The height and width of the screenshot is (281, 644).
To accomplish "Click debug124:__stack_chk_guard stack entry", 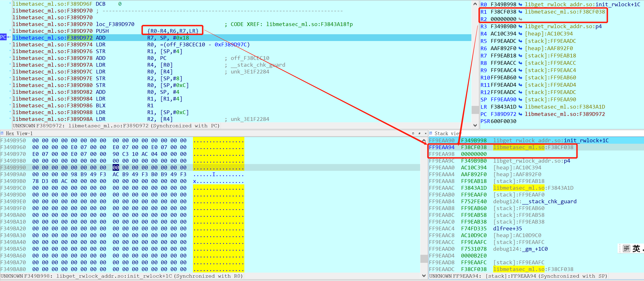I will [x=535, y=202].
